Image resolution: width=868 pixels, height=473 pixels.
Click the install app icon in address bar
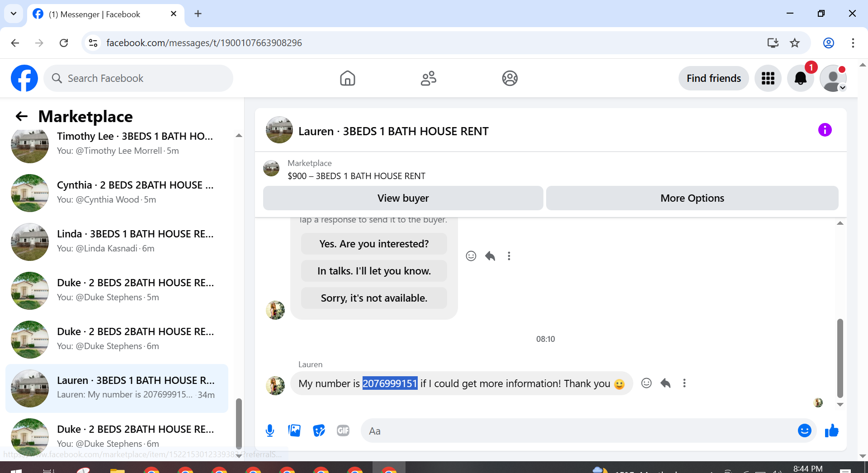pos(773,43)
